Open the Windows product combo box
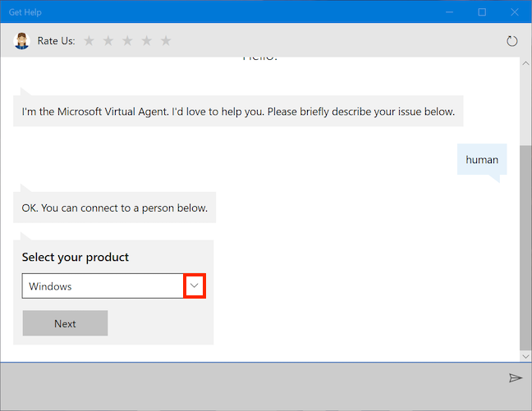The width and height of the screenshot is (532, 411). (103, 286)
